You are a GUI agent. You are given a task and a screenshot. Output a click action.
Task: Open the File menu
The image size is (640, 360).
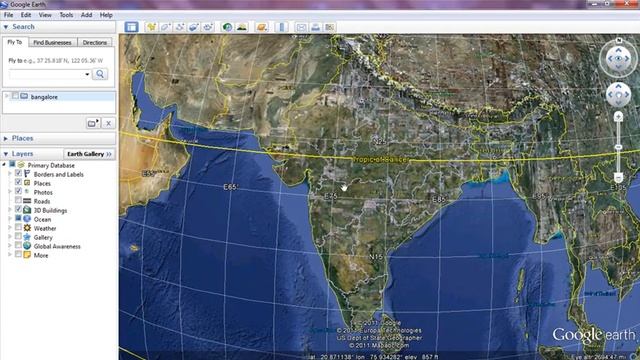(9, 15)
